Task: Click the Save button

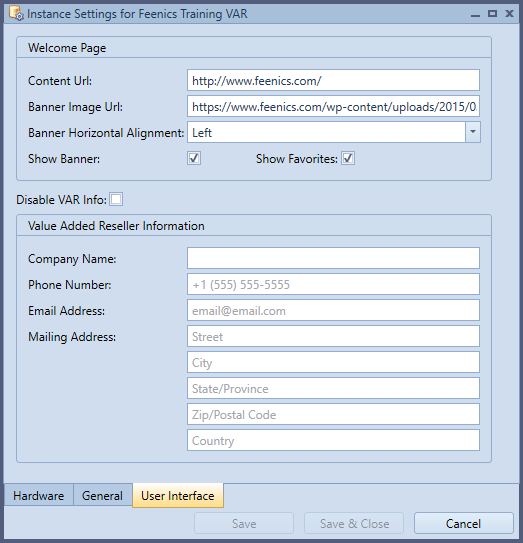Action: coord(244,523)
